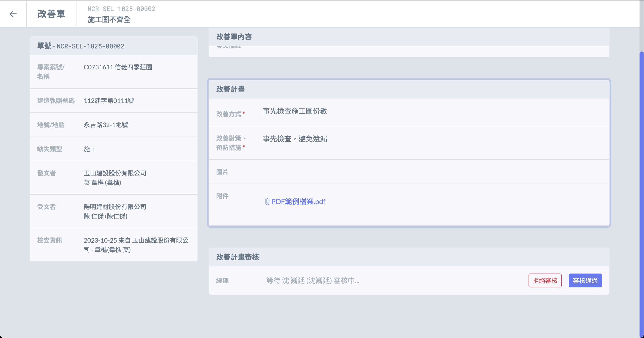Click the 審核通過 approve button
644x338 pixels.
(x=585, y=280)
